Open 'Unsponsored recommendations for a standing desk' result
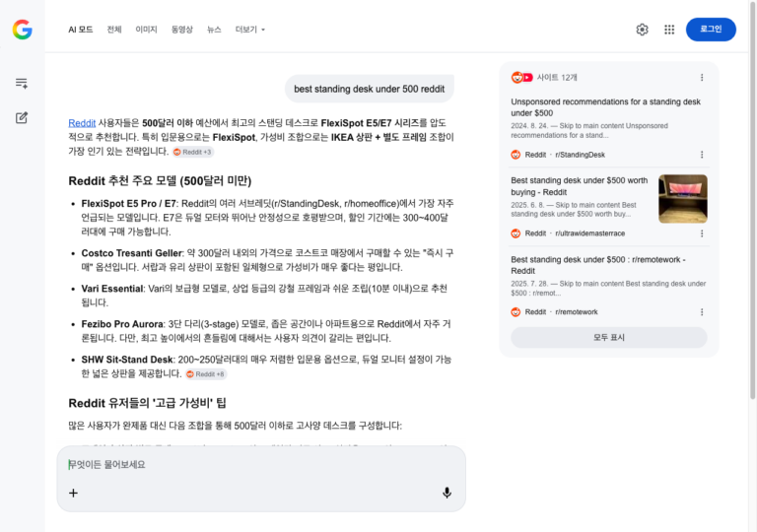Image resolution: width=757 pixels, height=532 pixels. [x=605, y=107]
